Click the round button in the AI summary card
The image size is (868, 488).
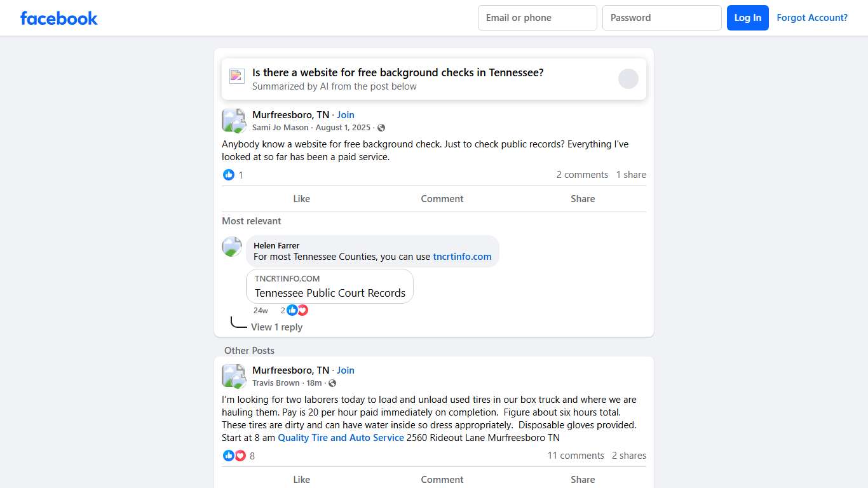pyautogui.click(x=628, y=79)
